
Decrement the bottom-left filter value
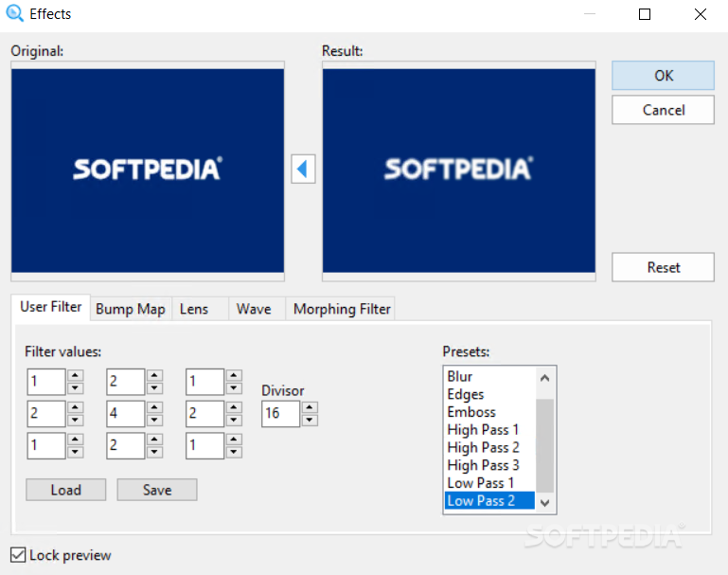[x=75, y=453]
